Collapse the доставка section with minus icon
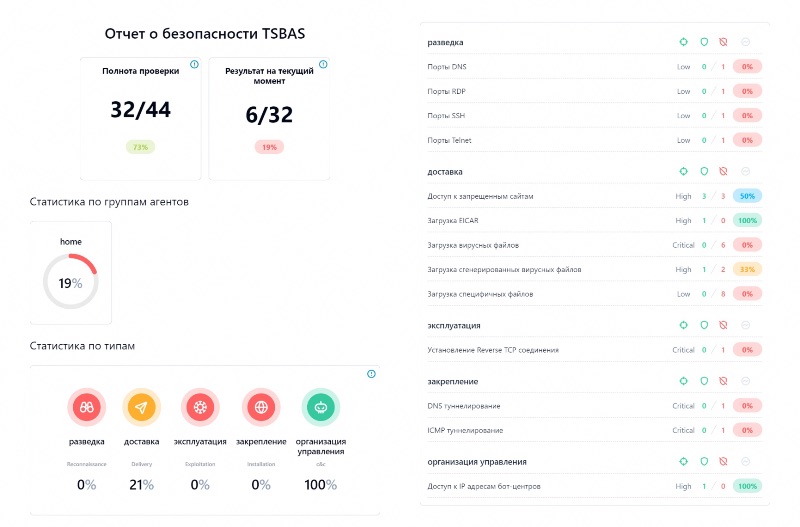Image resolution: width=800 pixels, height=527 pixels. coord(746,172)
